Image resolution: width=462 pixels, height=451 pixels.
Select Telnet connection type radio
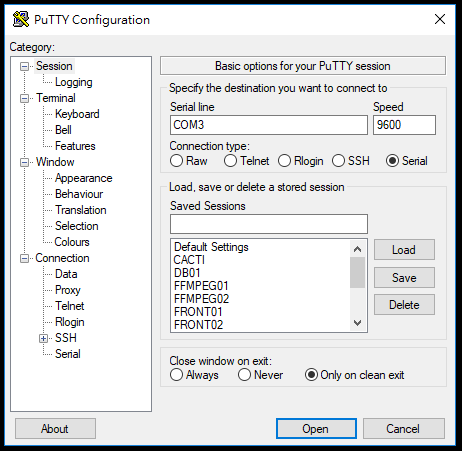[230, 161]
